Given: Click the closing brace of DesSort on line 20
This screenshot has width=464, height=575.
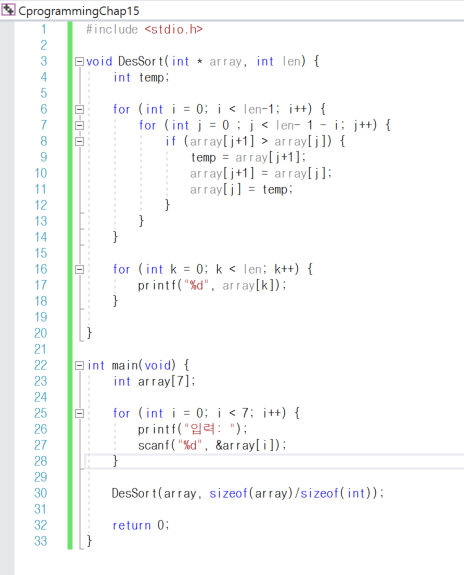Looking at the screenshot, I should coord(89,333).
